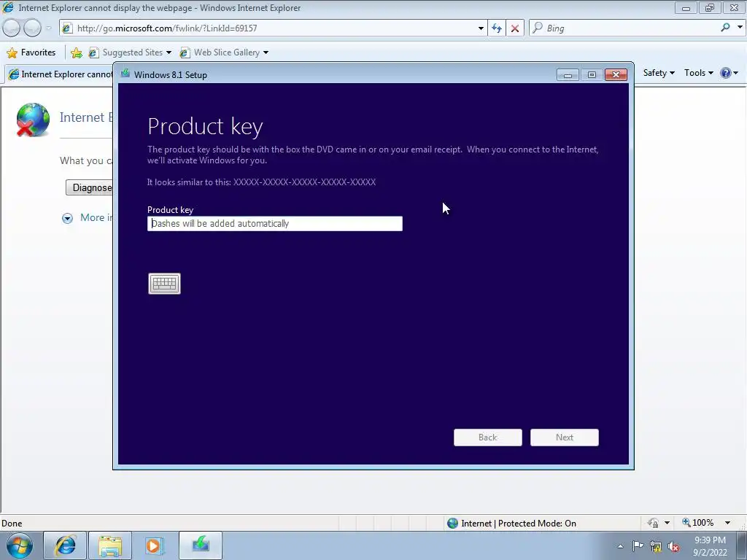Open Windows Explorer from taskbar
Screen dimensions: 747x560
click(110, 545)
